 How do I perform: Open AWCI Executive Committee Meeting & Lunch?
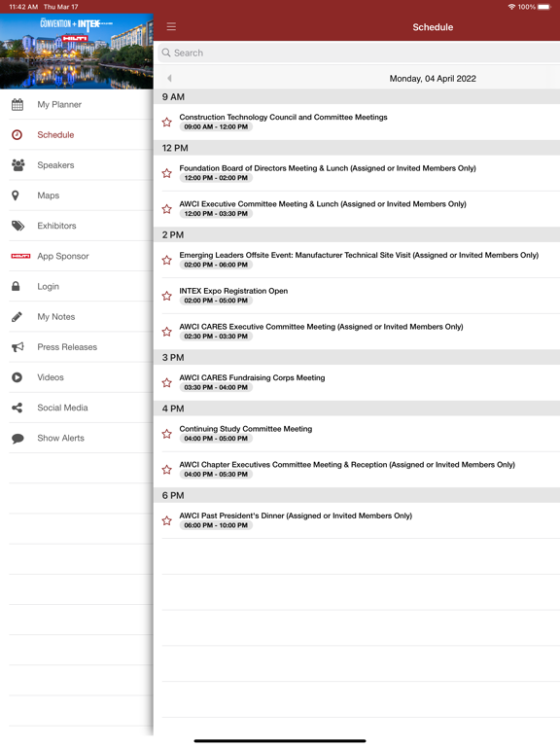(357, 209)
